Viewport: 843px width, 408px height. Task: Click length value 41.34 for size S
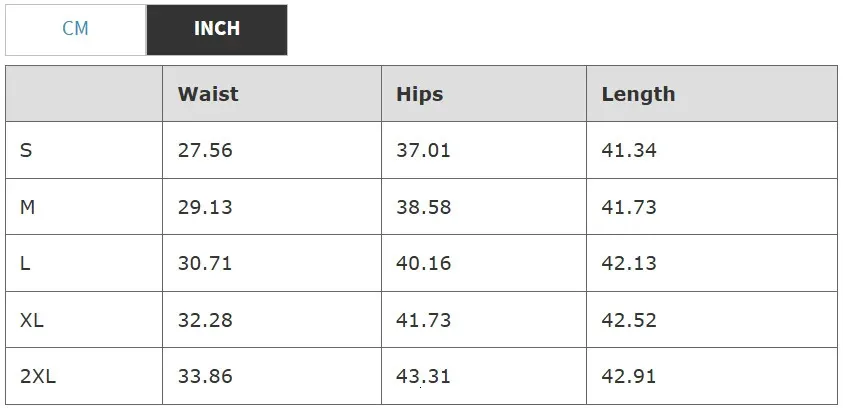629,151
